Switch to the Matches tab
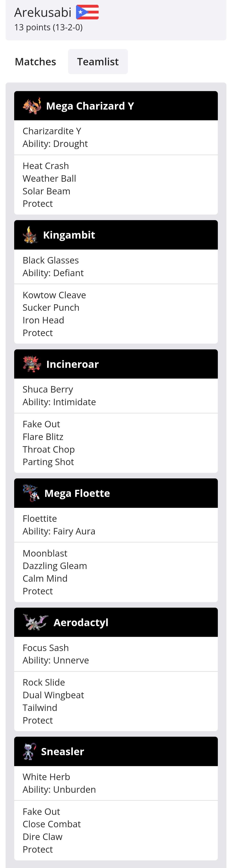The image size is (232, 868). [x=35, y=62]
